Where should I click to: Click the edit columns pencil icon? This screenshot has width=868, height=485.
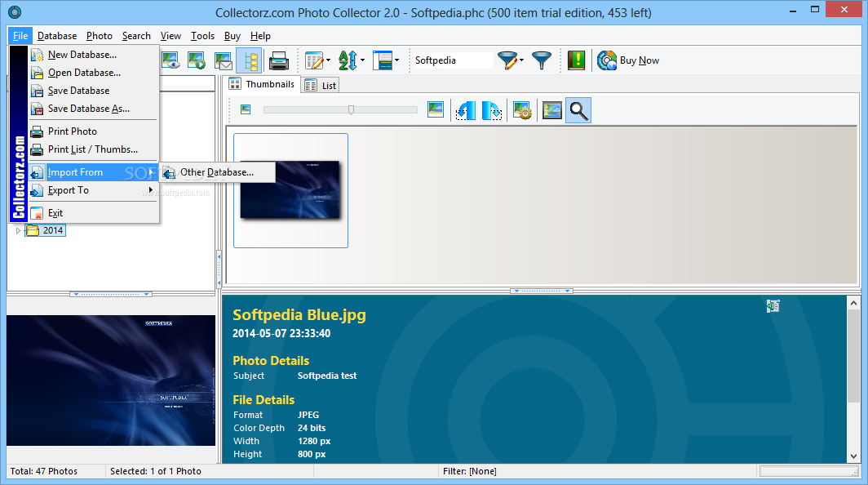[x=314, y=60]
